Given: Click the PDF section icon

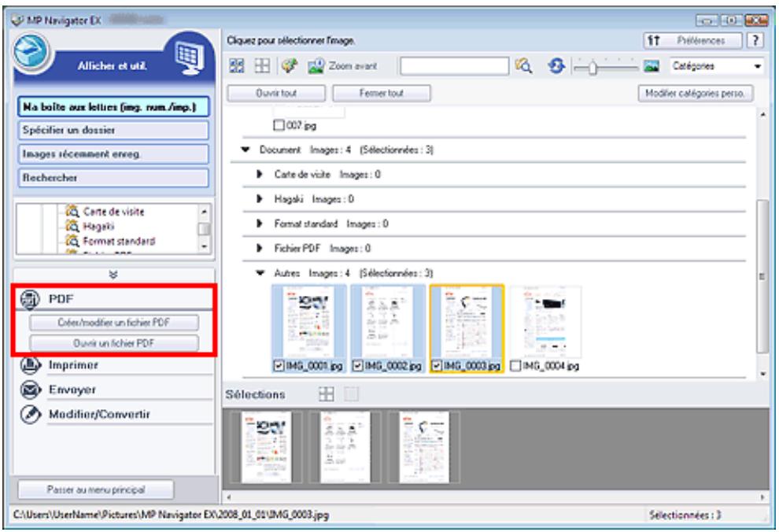Looking at the screenshot, I should [x=31, y=299].
